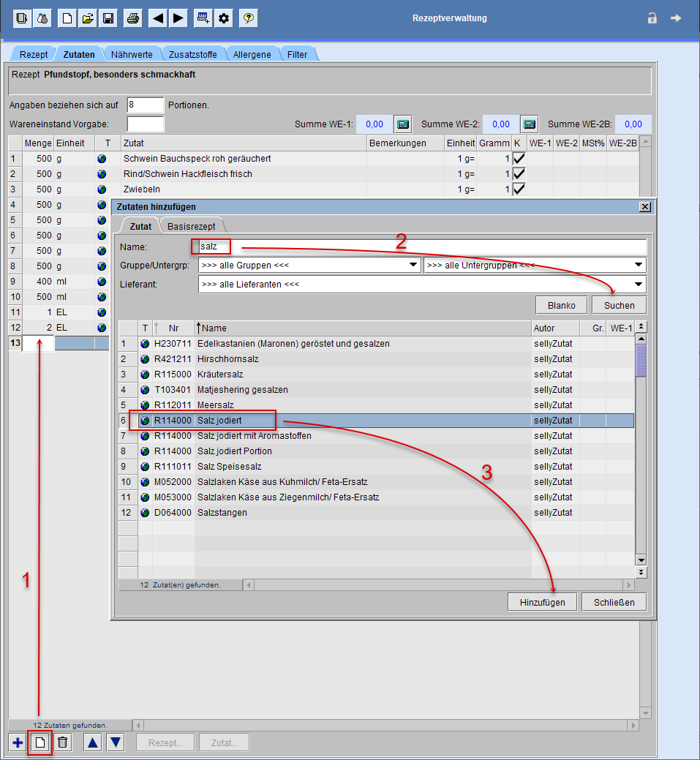
Task: Click the disabled Zutat... button
Action: [x=224, y=742]
